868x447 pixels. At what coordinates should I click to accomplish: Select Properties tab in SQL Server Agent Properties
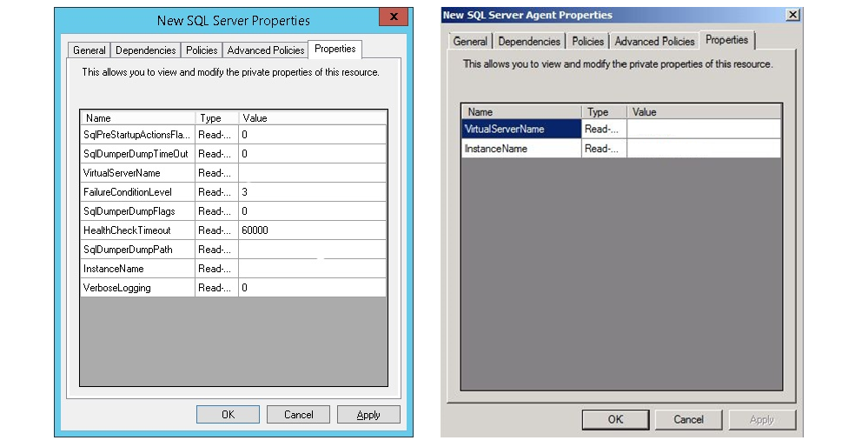(727, 40)
